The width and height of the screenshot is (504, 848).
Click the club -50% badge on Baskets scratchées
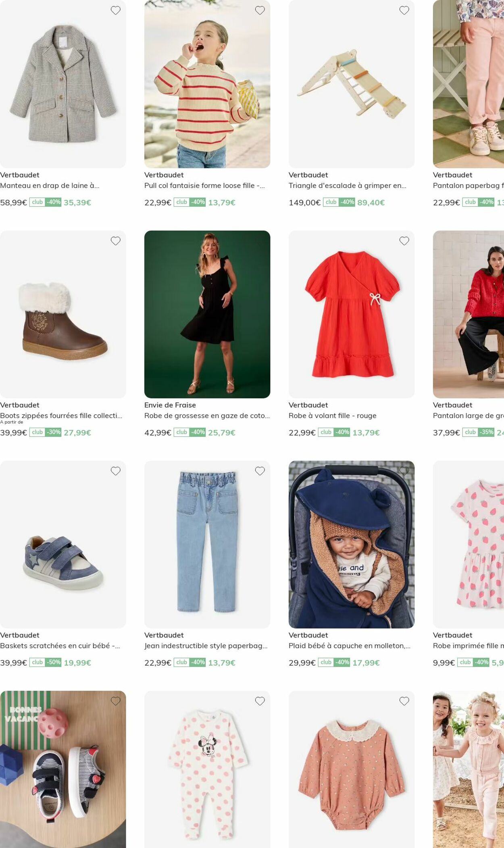46,662
